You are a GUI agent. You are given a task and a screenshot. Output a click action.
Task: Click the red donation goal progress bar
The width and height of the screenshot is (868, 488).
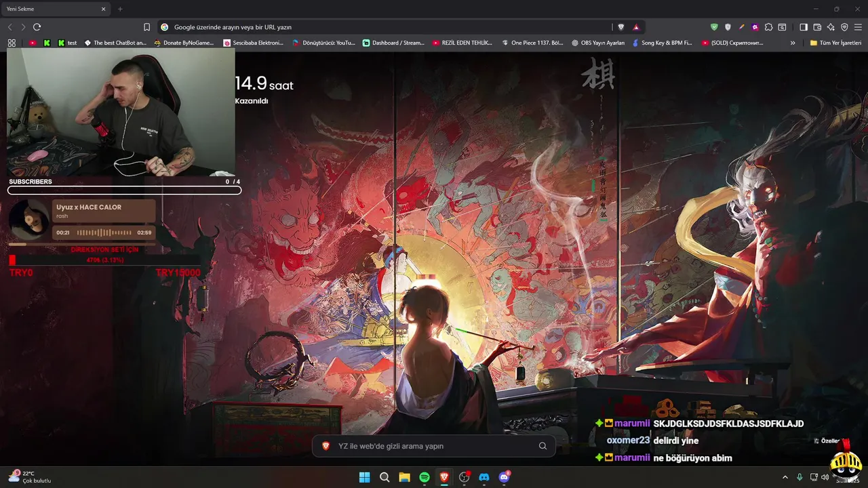coord(105,260)
